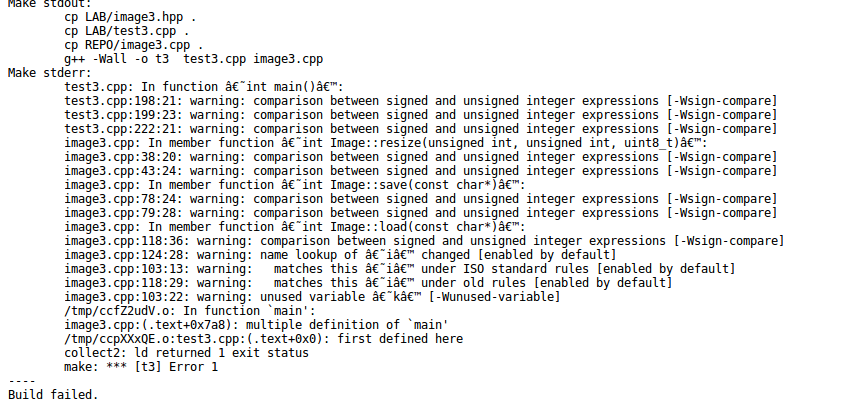Click the Image::save member function line

coord(295,185)
